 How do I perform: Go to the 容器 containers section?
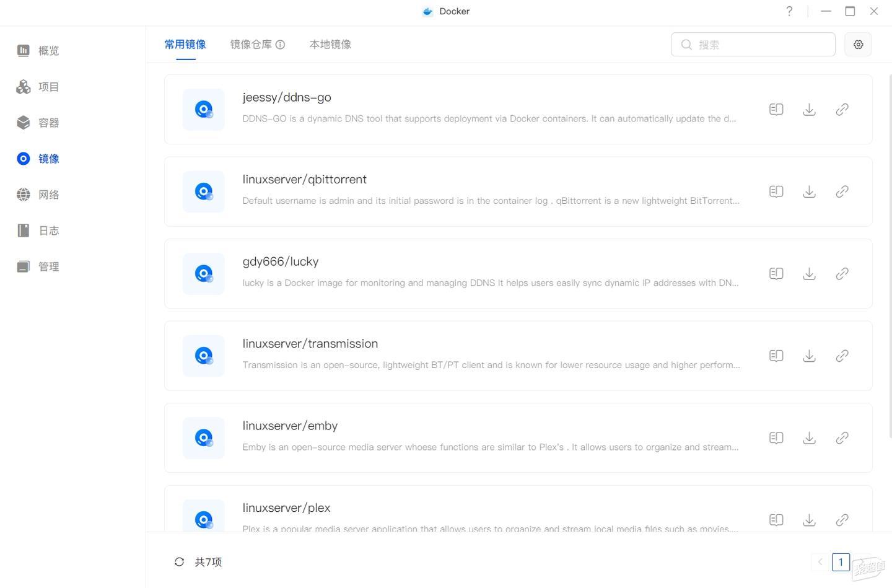tap(38, 123)
